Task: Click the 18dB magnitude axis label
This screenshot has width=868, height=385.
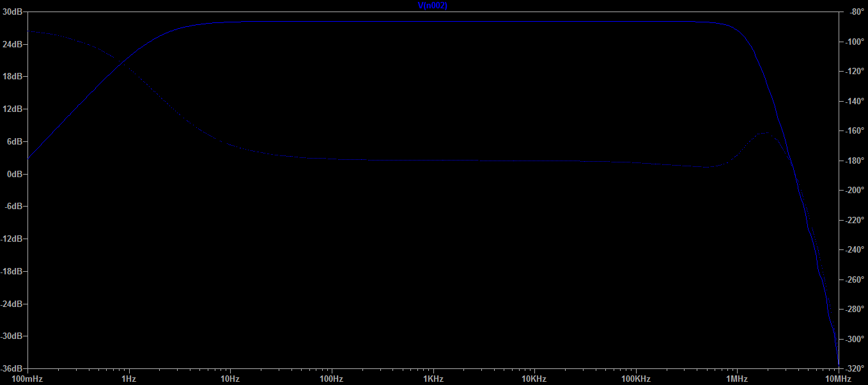Action: (13, 77)
